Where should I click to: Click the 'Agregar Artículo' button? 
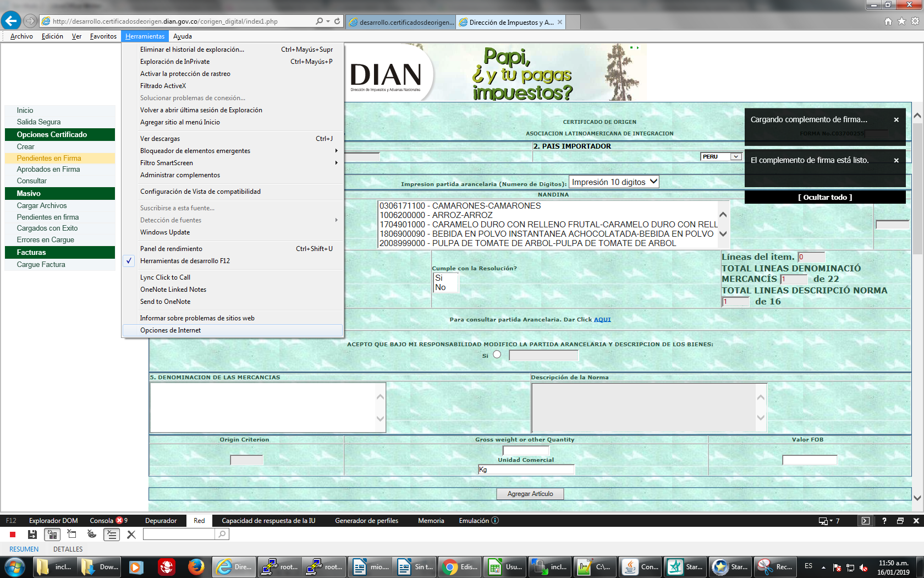(x=530, y=494)
